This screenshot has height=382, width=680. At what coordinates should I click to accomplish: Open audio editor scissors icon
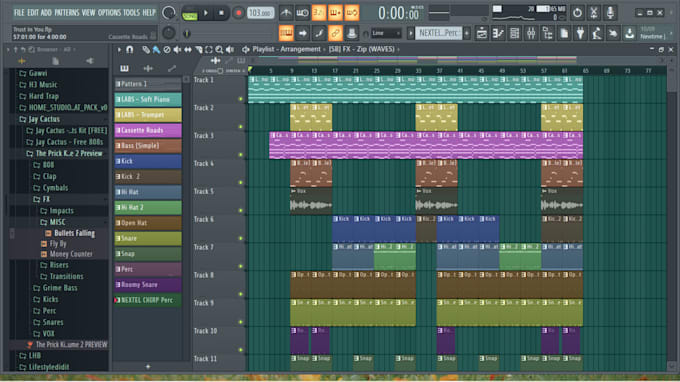(594, 13)
